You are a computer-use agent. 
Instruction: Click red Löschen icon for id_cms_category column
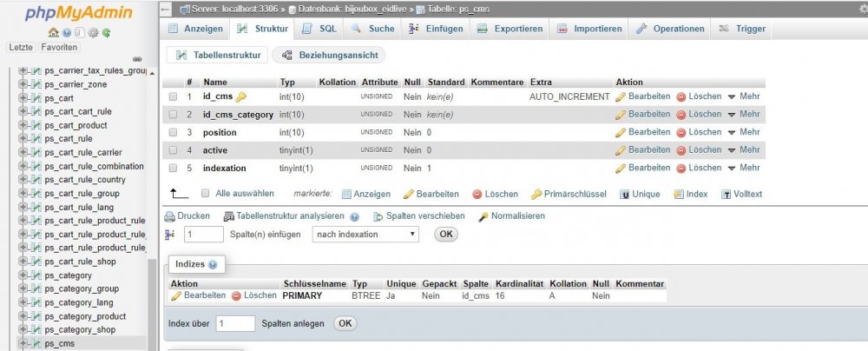pos(681,115)
